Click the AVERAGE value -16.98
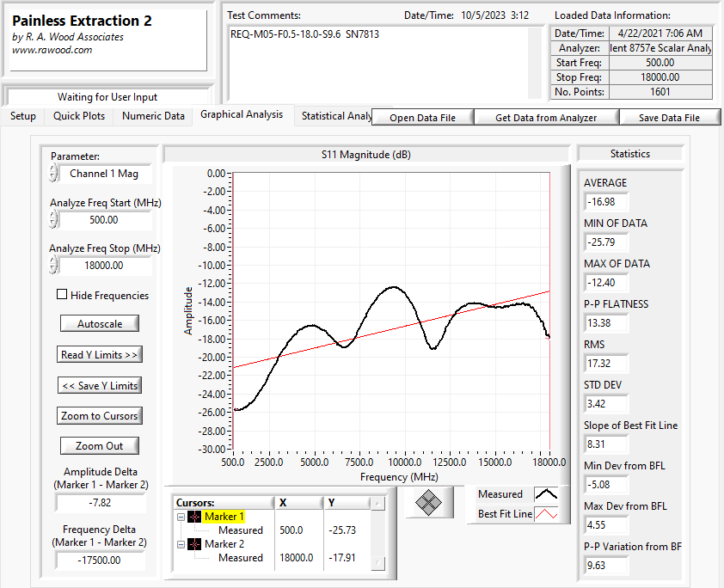Image resolution: width=724 pixels, height=588 pixels. [606, 202]
